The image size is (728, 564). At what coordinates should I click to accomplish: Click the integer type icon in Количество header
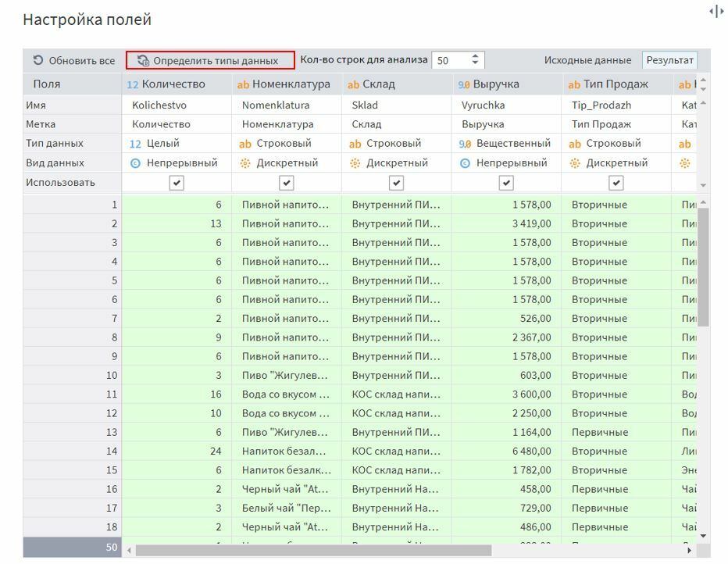pyautogui.click(x=133, y=84)
